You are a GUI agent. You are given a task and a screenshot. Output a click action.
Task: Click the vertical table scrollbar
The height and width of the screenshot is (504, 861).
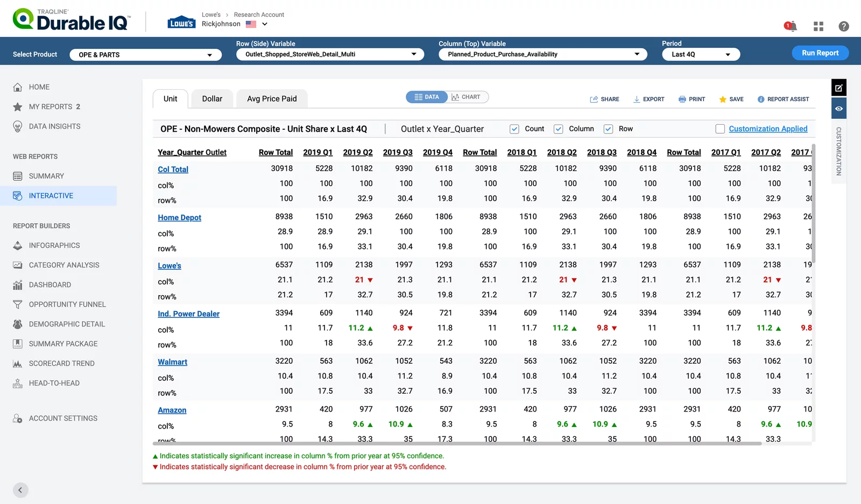[x=813, y=203]
